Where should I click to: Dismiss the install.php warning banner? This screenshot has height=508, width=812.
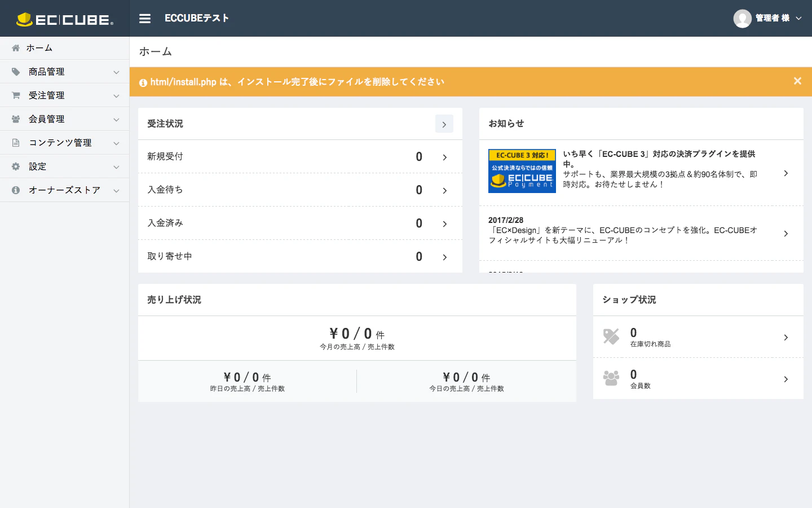coord(797,81)
